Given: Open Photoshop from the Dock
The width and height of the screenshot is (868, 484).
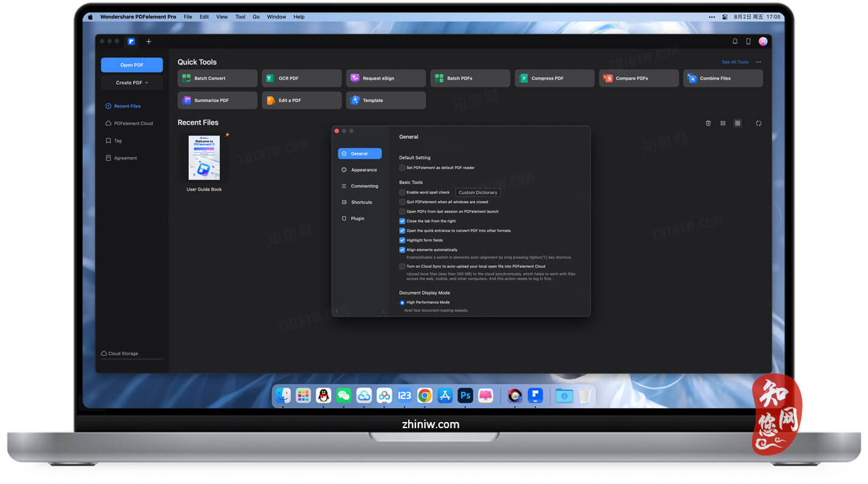Looking at the screenshot, I should (x=466, y=396).
